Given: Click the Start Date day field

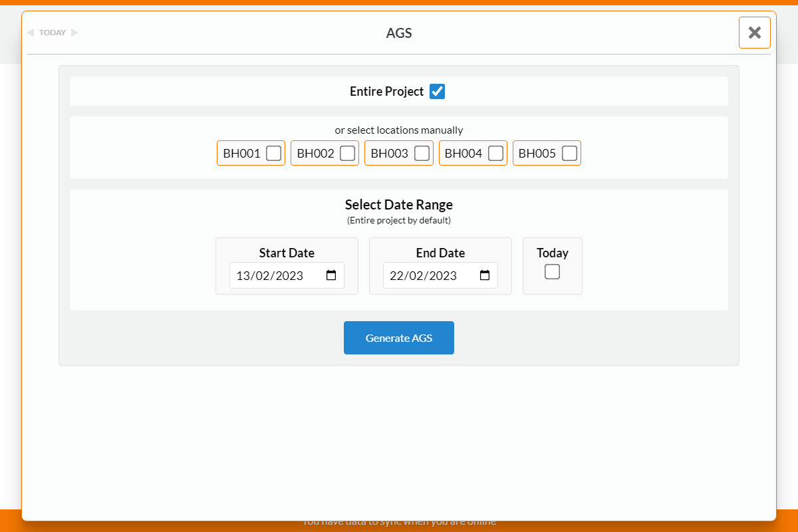Looking at the screenshot, I should click(x=243, y=276).
